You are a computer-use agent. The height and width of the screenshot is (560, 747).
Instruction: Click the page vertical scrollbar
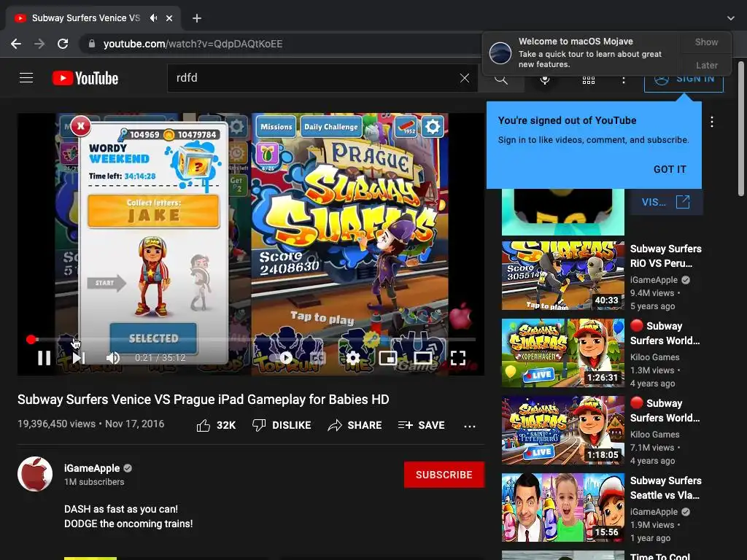(x=741, y=128)
